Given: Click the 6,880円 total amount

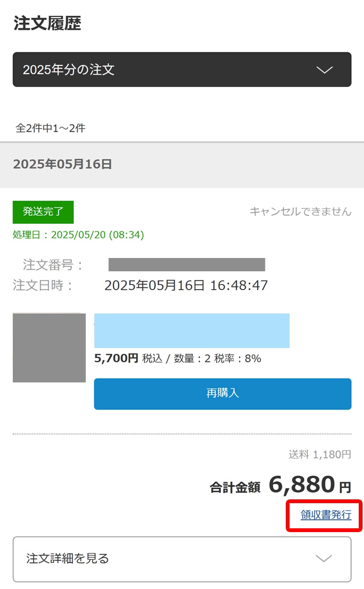Looking at the screenshot, I should coord(309,485).
